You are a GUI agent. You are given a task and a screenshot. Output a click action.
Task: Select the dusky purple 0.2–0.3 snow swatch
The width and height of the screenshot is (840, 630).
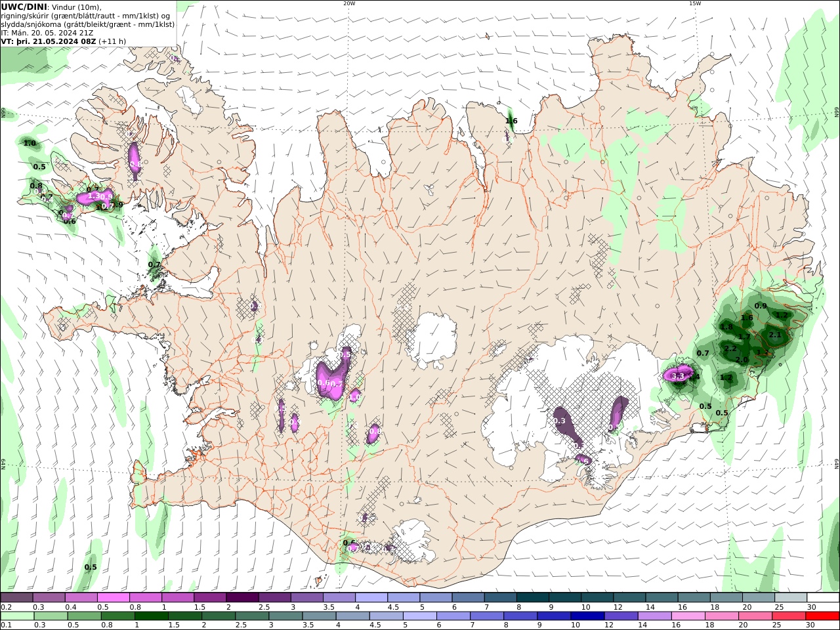pyautogui.click(x=16, y=598)
